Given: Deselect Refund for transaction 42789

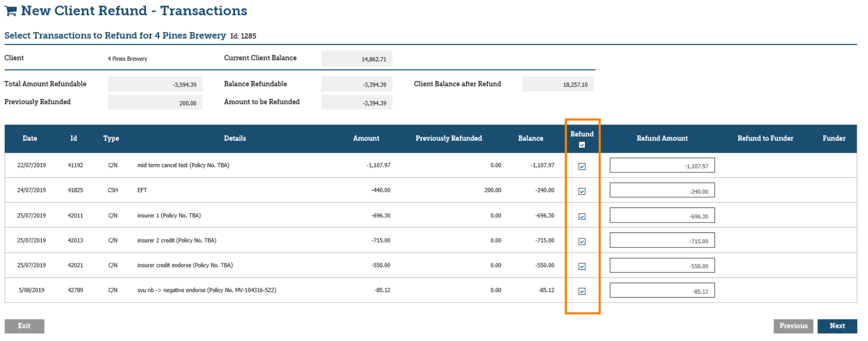Looking at the screenshot, I should click(x=582, y=292).
